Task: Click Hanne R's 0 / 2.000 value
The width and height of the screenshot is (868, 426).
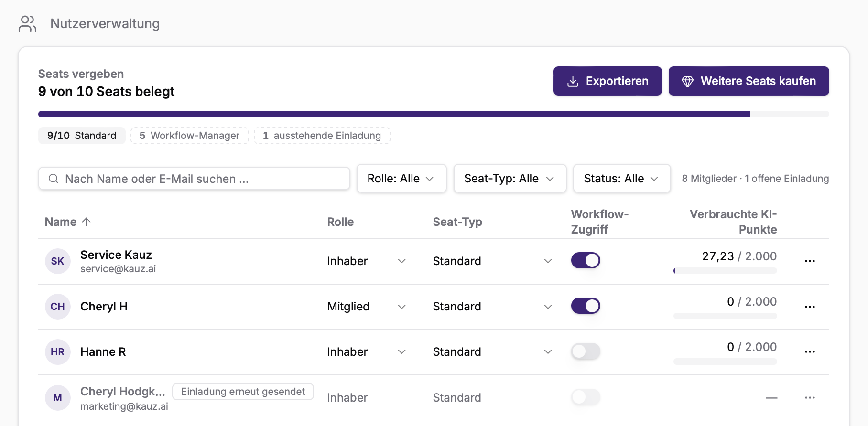Action: coord(752,347)
